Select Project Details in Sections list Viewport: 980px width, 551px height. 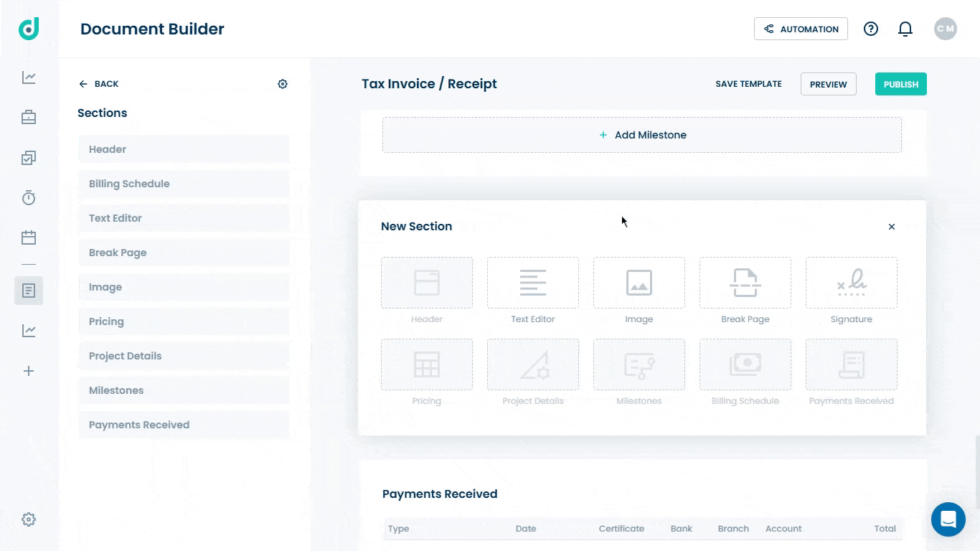[x=184, y=356]
